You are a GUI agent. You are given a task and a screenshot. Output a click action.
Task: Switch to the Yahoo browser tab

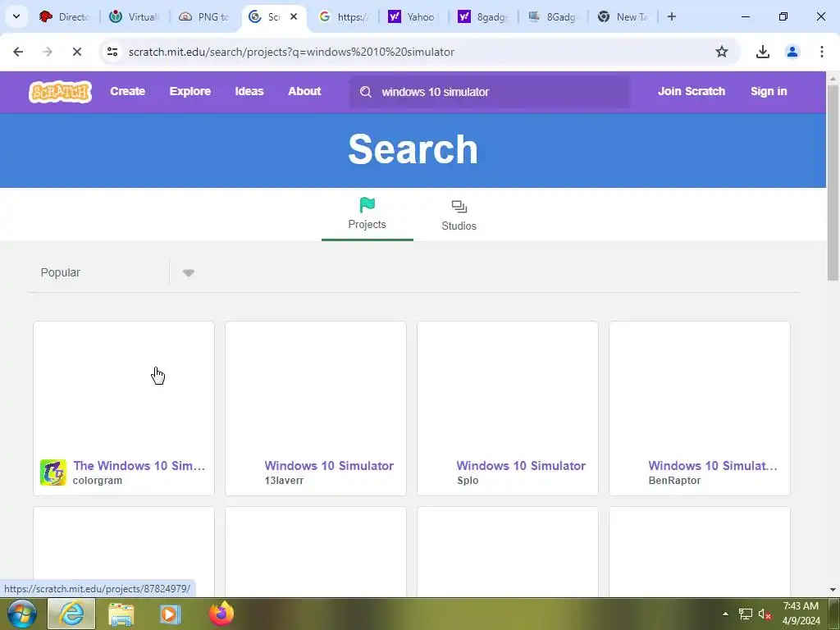(x=414, y=16)
